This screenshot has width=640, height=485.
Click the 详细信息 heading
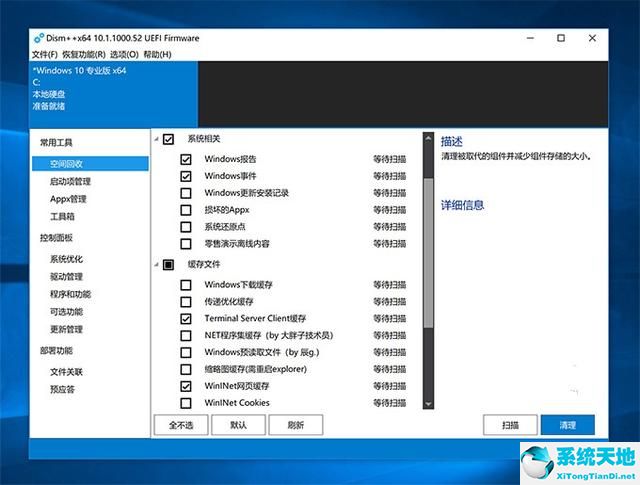462,205
